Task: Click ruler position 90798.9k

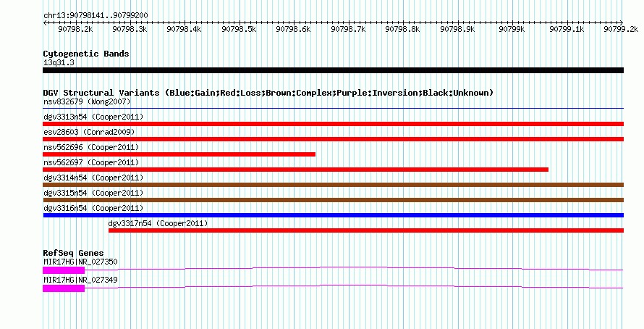Action: coord(457,29)
